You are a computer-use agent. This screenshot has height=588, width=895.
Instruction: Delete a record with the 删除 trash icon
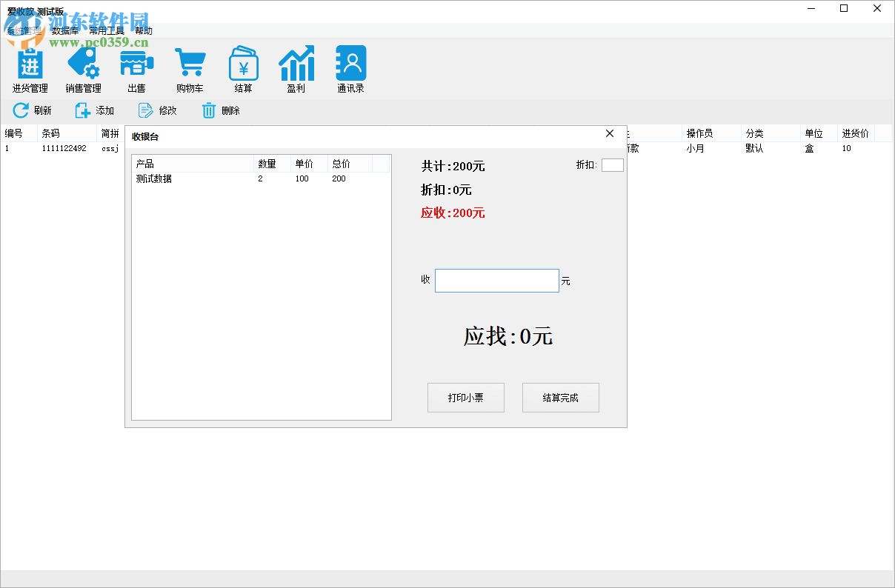pyautogui.click(x=219, y=110)
